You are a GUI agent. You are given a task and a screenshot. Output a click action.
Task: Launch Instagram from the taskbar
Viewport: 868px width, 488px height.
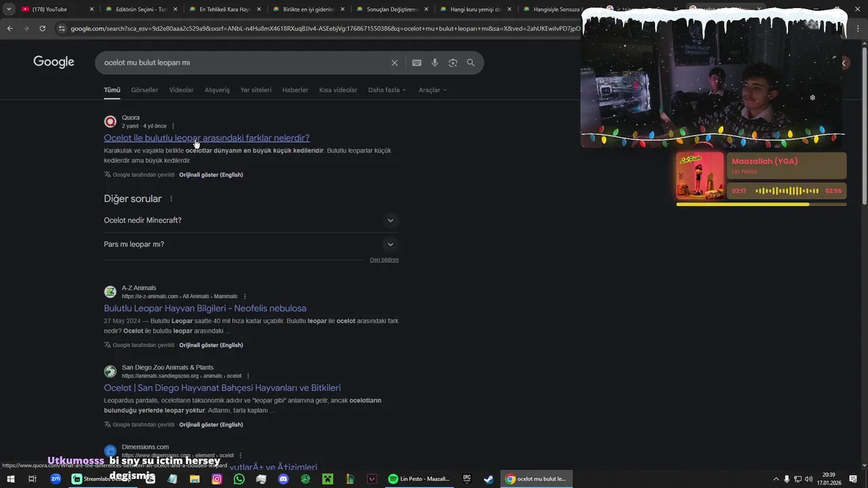217,479
